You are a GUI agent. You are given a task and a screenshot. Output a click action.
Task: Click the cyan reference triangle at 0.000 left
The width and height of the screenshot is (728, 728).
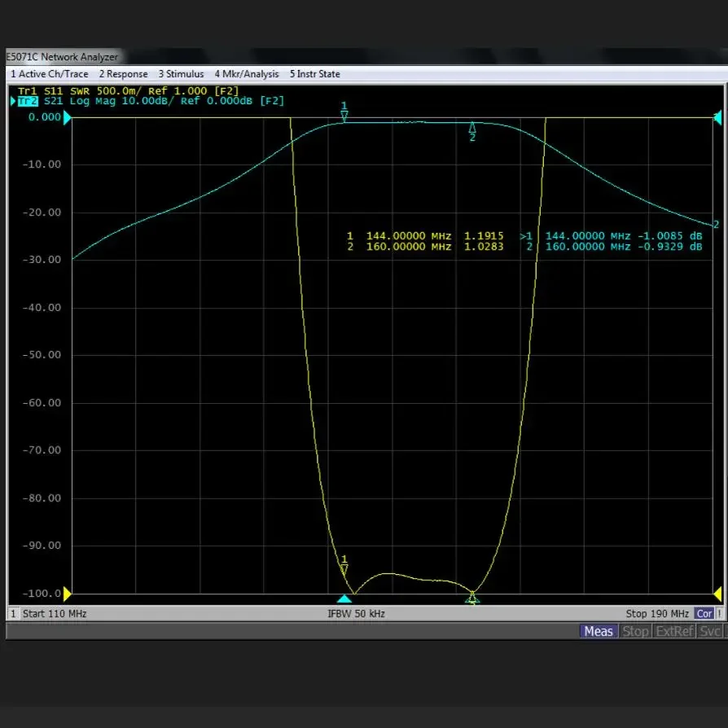pos(68,117)
